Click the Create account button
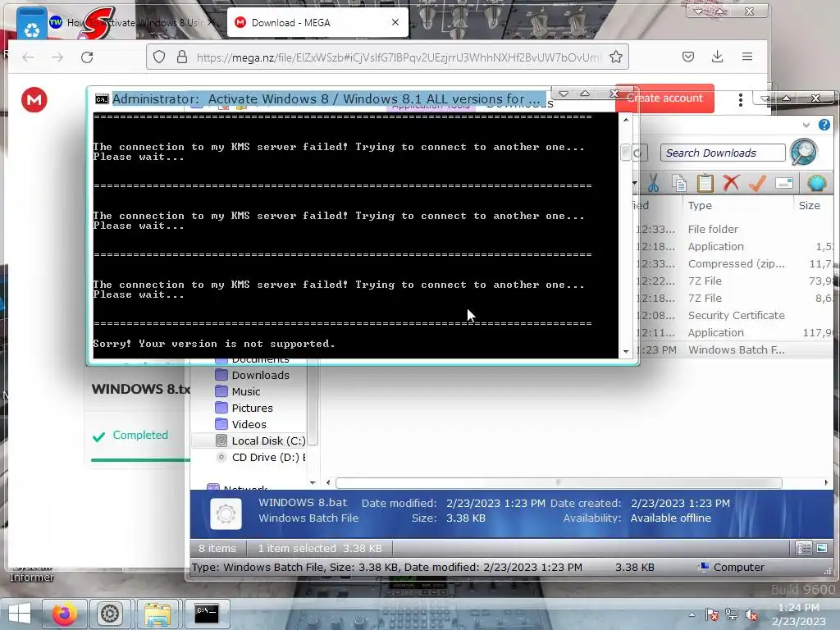The height and width of the screenshot is (630, 840). pyautogui.click(x=664, y=98)
